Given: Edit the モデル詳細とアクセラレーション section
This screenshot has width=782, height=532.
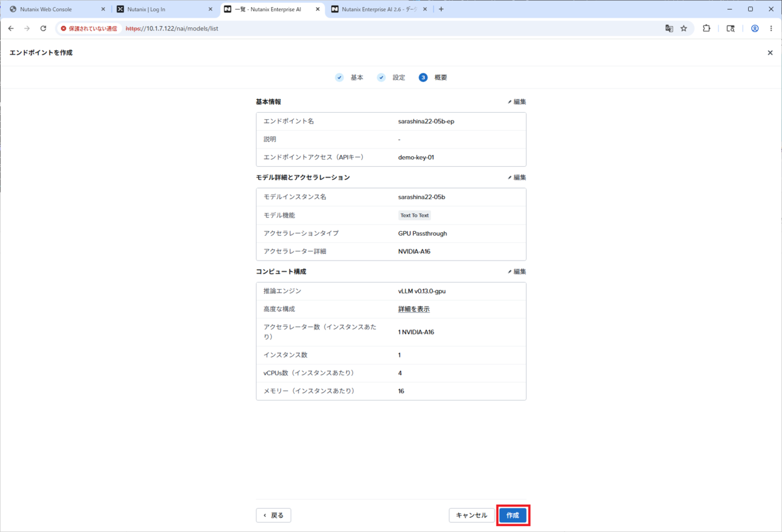Looking at the screenshot, I should tap(517, 177).
